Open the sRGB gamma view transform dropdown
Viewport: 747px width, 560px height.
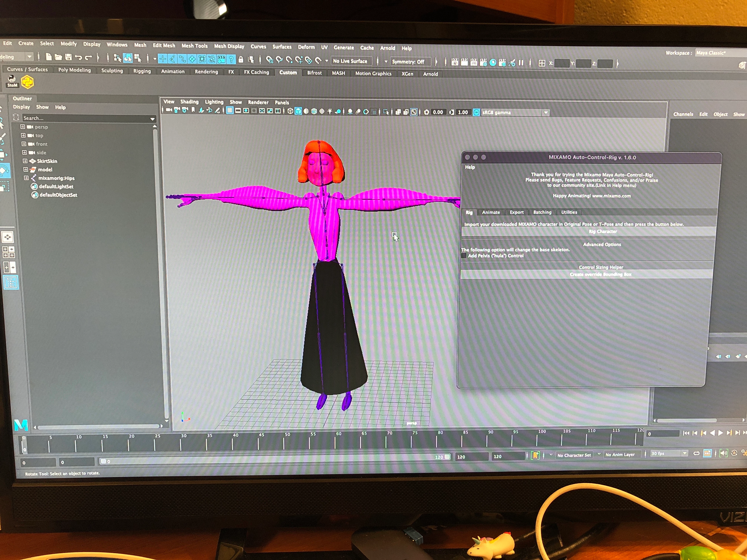(x=546, y=113)
